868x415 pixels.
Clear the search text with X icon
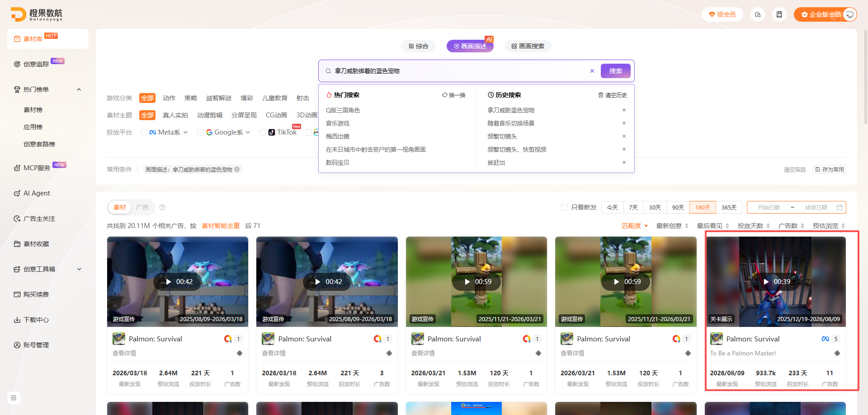click(592, 71)
